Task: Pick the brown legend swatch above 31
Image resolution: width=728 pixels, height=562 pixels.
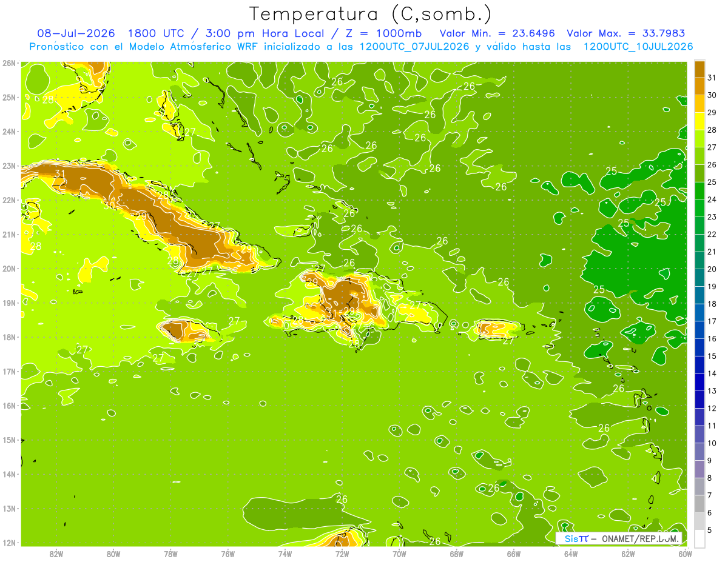Action: [700, 69]
